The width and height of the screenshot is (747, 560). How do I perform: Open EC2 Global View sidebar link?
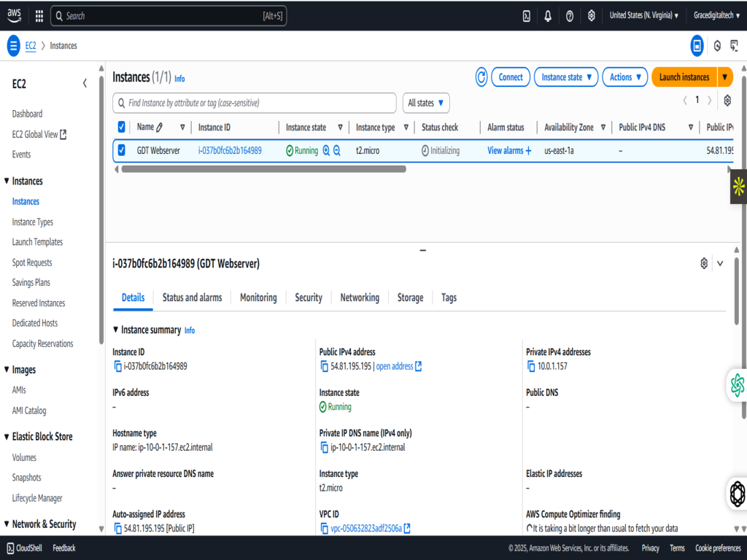(39, 134)
